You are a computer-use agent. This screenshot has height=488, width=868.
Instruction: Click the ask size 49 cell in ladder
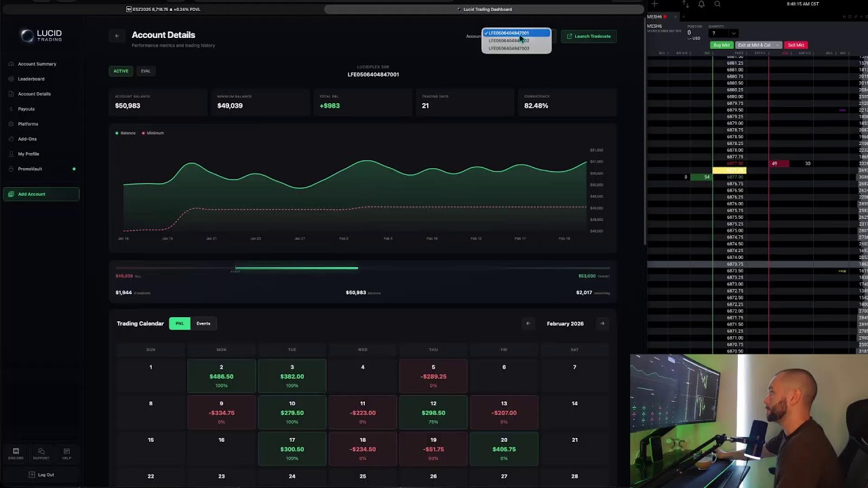click(x=778, y=163)
